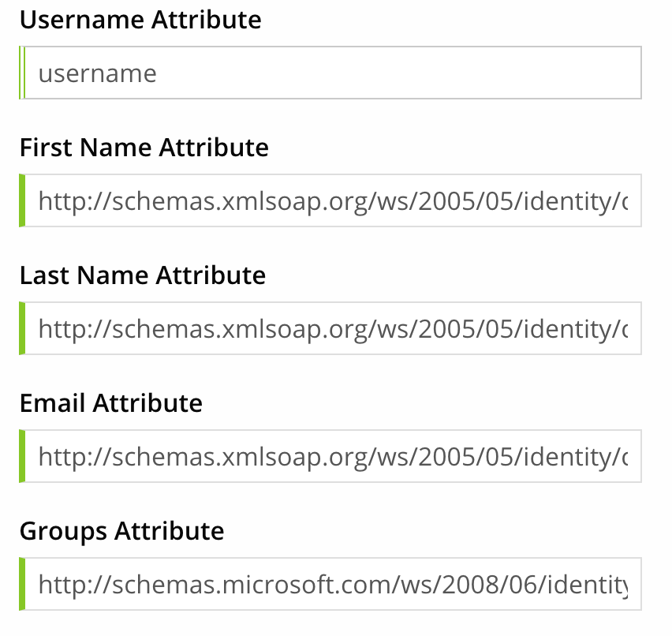672x636 pixels.
Task: Click green left bar of Email field
Action: [x=22, y=456]
